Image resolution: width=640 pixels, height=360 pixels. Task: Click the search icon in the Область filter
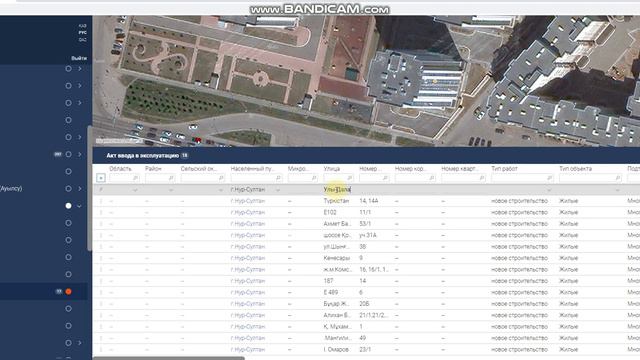click(136, 178)
